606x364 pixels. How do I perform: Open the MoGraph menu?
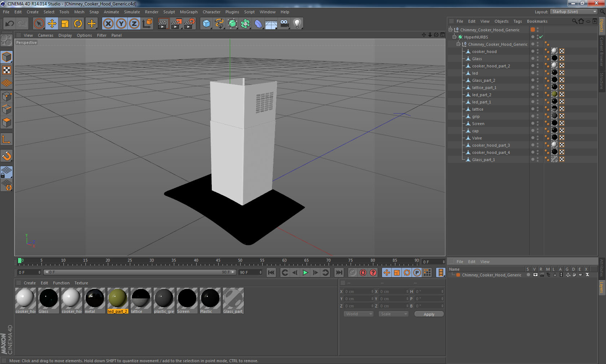click(x=189, y=12)
